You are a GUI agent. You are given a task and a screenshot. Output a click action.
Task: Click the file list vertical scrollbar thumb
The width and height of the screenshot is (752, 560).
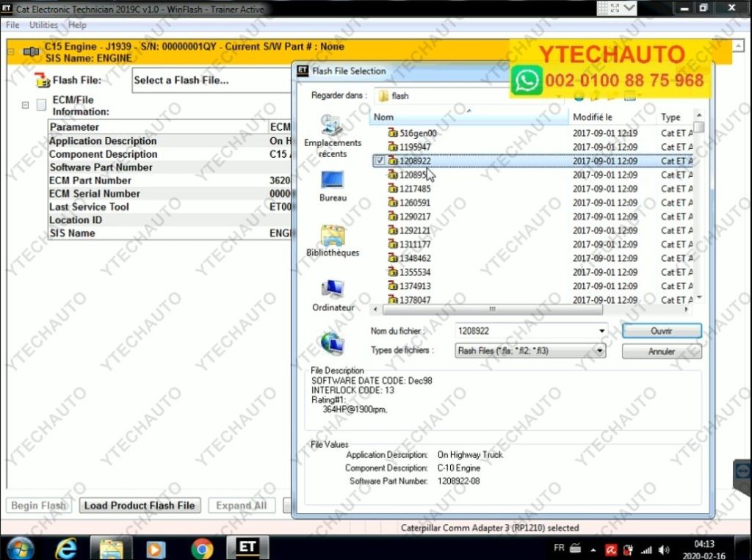[x=699, y=127]
